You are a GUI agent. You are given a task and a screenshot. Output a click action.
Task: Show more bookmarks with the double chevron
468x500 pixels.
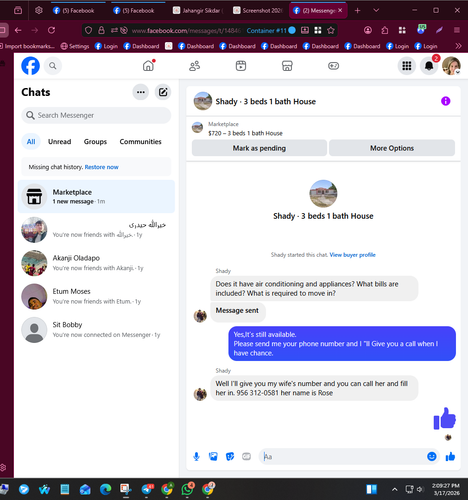pos(458,46)
